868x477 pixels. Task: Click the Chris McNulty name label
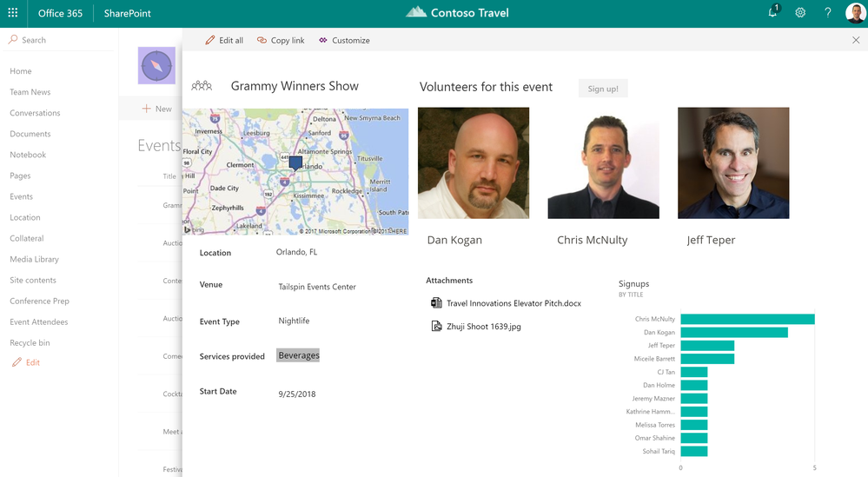point(592,240)
